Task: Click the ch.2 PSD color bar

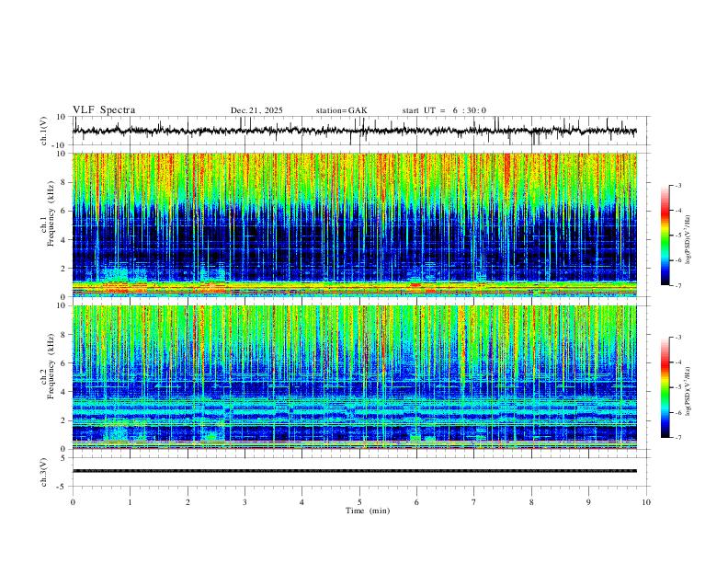Action: 665,387
